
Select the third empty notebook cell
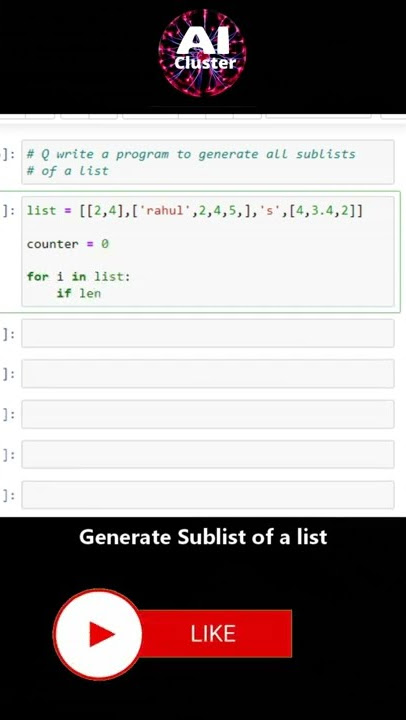click(x=208, y=414)
